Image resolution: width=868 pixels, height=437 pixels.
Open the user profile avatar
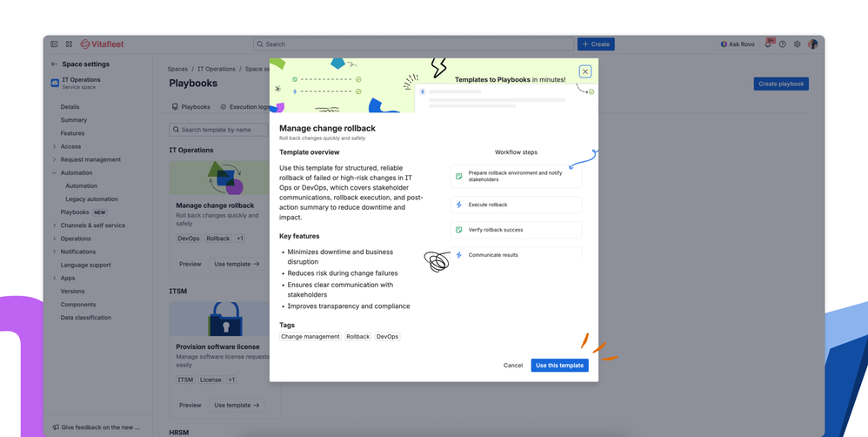812,44
